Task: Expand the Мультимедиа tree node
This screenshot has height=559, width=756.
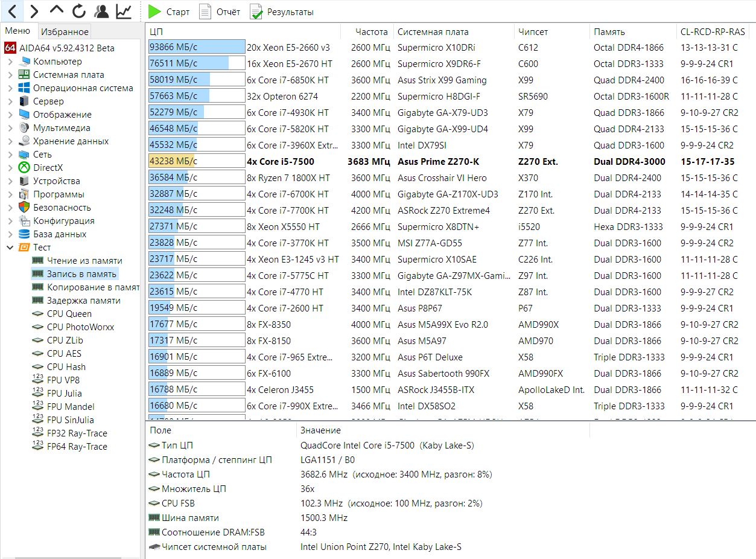Action: [10, 128]
